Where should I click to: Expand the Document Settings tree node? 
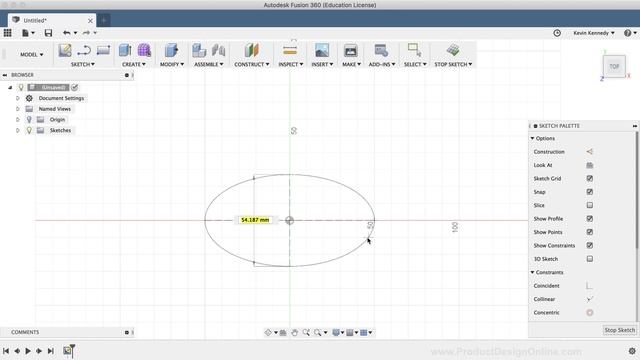pyautogui.click(x=18, y=98)
